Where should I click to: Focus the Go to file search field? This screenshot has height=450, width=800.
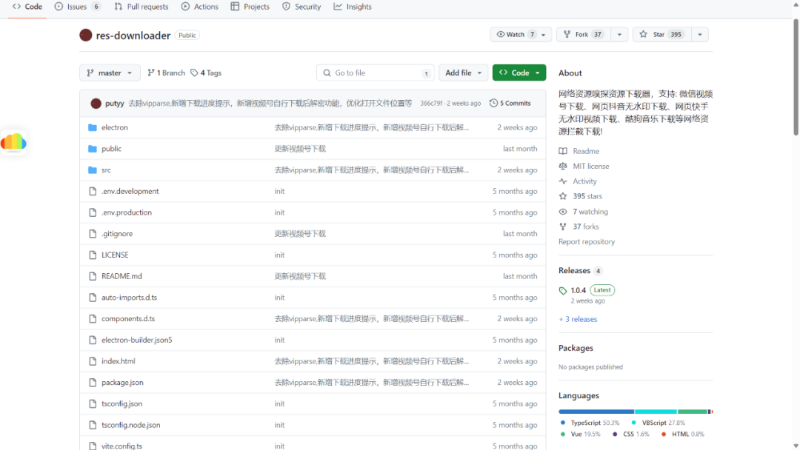(x=376, y=73)
